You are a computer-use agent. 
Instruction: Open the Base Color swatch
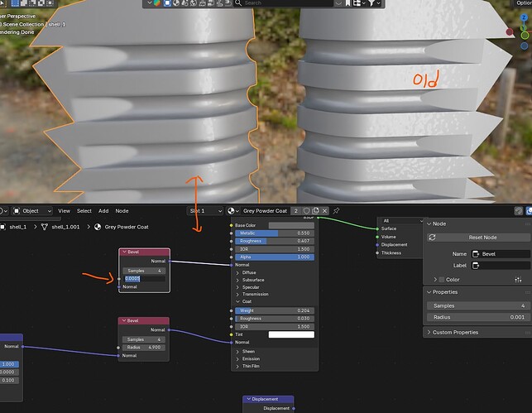click(x=291, y=225)
